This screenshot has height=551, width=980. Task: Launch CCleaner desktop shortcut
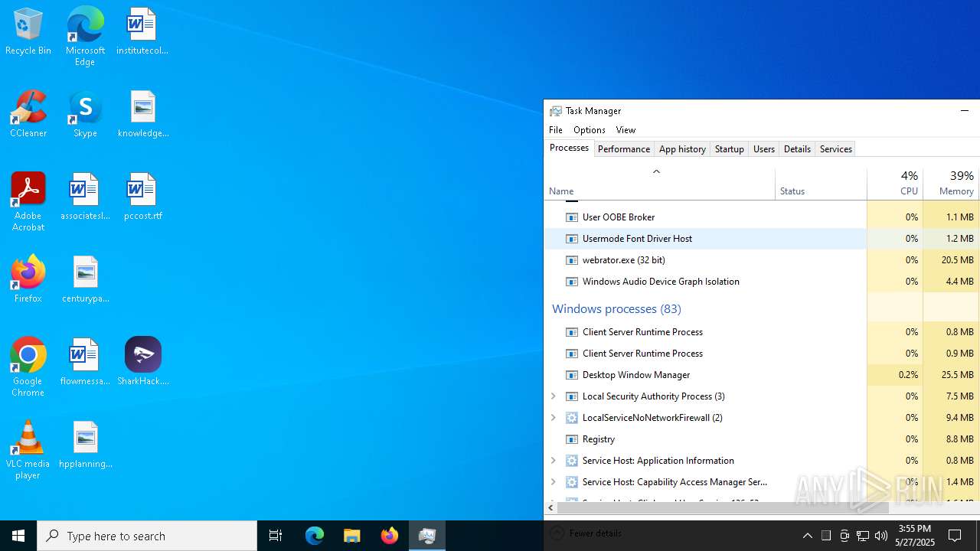point(28,115)
